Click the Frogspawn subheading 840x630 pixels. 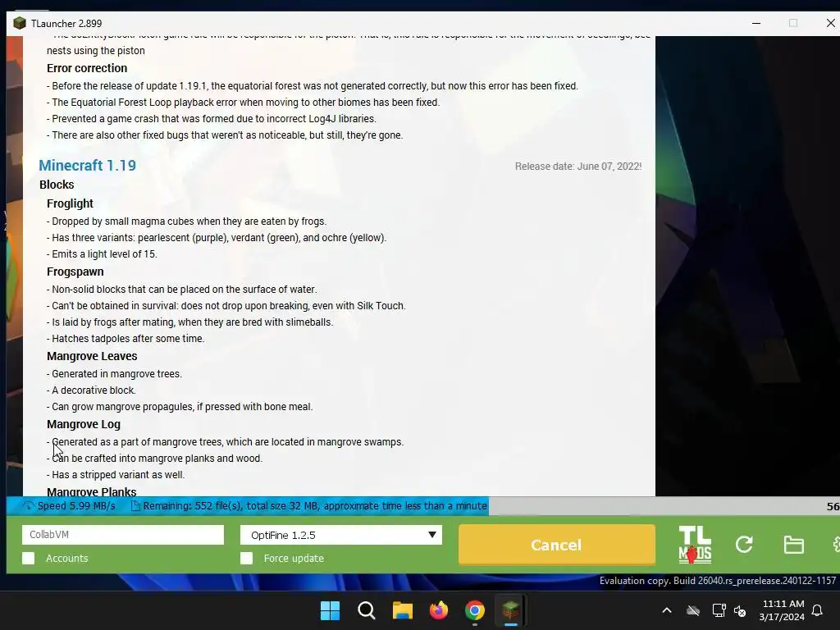coord(75,272)
